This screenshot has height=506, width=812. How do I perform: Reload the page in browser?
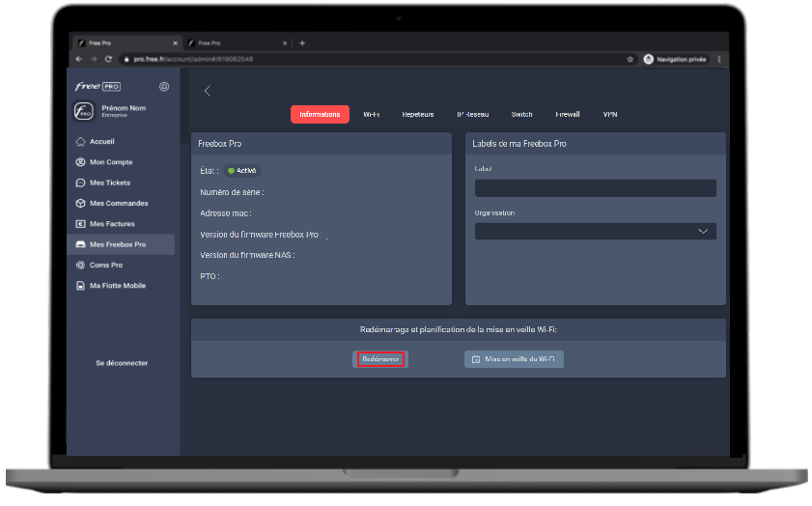click(x=108, y=59)
